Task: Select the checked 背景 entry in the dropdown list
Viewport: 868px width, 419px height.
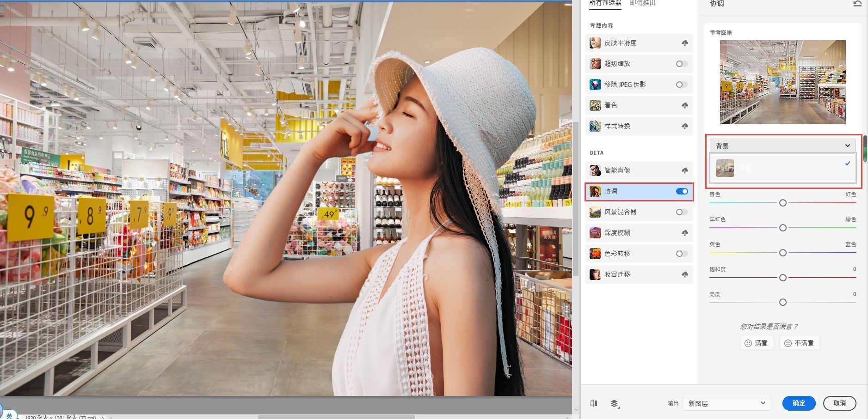Action: coord(782,168)
